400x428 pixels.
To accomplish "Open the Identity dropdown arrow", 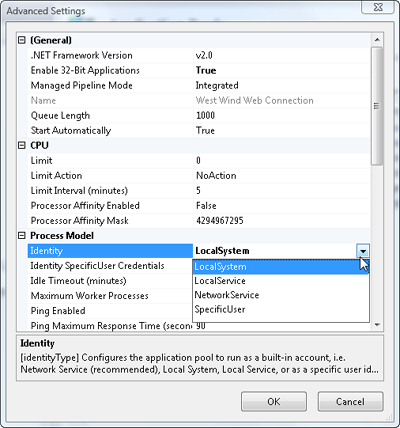I will [363, 251].
